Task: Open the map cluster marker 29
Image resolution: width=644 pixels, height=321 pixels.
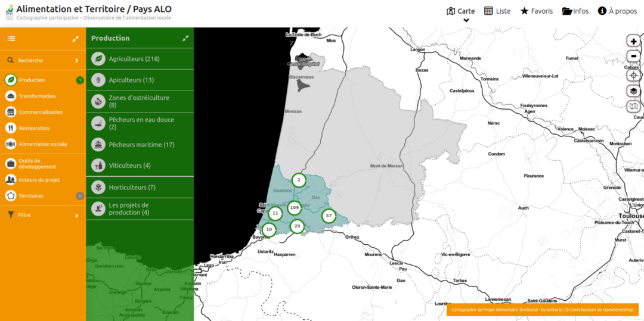Action: point(298,226)
